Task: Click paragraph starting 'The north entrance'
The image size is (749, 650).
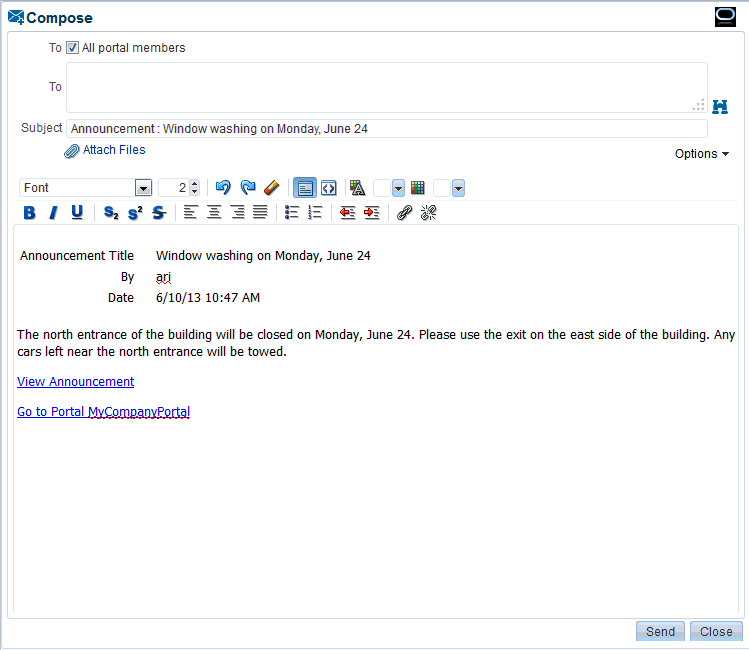Action: click(x=376, y=343)
